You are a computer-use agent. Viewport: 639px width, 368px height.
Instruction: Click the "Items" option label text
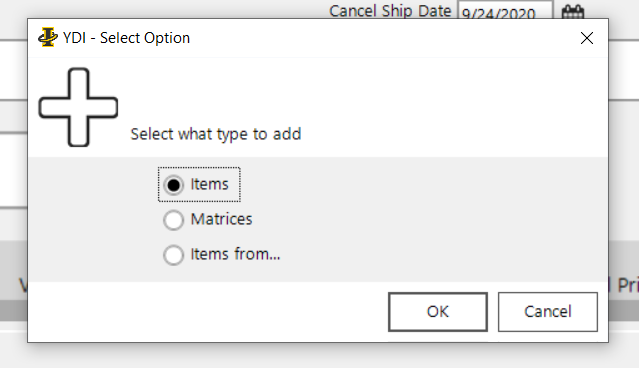coord(209,184)
